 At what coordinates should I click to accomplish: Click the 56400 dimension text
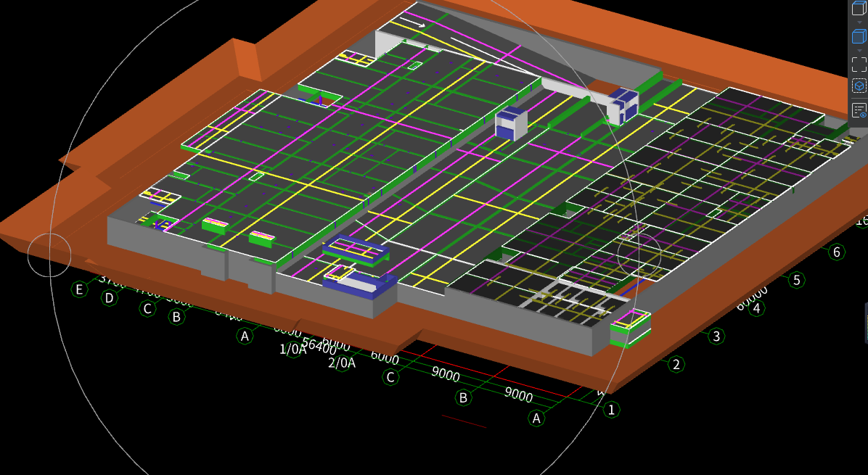click(319, 347)
